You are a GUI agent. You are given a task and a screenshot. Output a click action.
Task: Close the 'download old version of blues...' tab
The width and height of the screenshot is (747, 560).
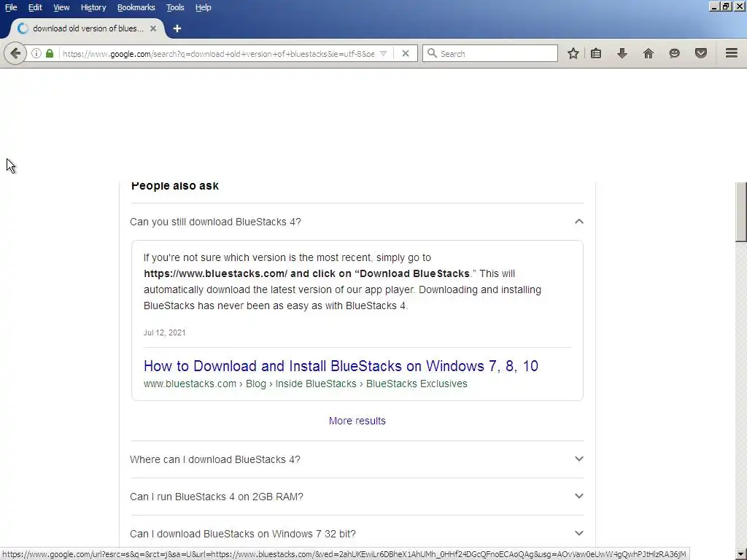[x=153, y=28]
